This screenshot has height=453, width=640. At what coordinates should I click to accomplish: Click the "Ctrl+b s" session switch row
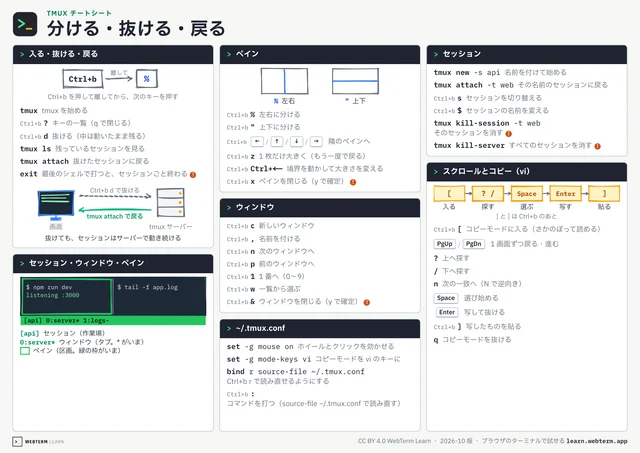(x=488, y=98)
